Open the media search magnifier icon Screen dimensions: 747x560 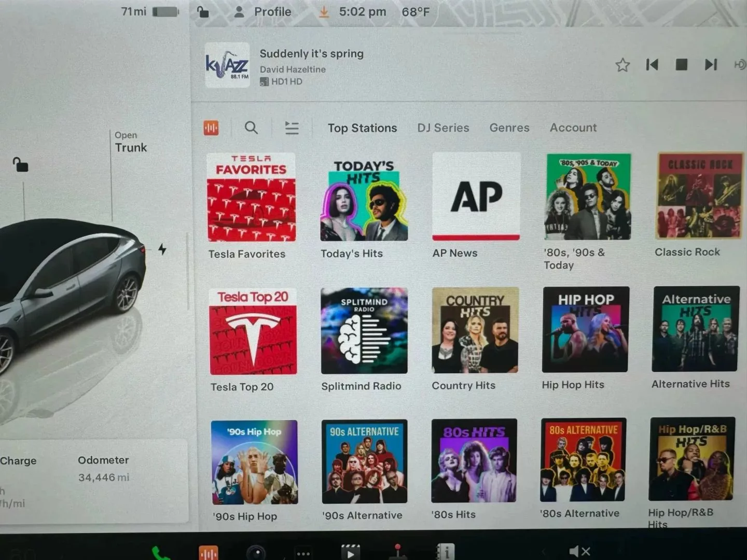click(x=251, y=128)
